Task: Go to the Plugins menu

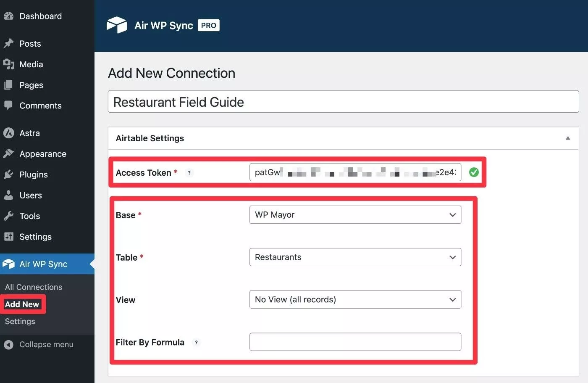Action: (47, 174)
